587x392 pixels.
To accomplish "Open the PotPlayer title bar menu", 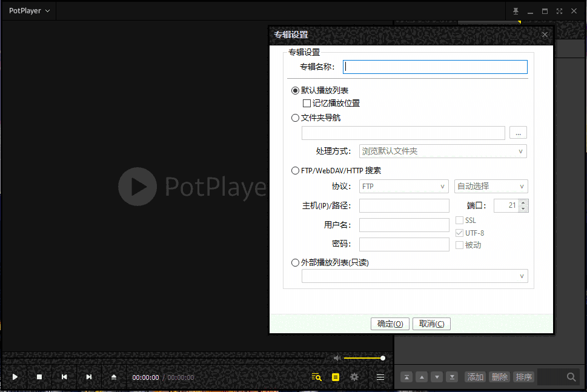I will pos(27,10).
